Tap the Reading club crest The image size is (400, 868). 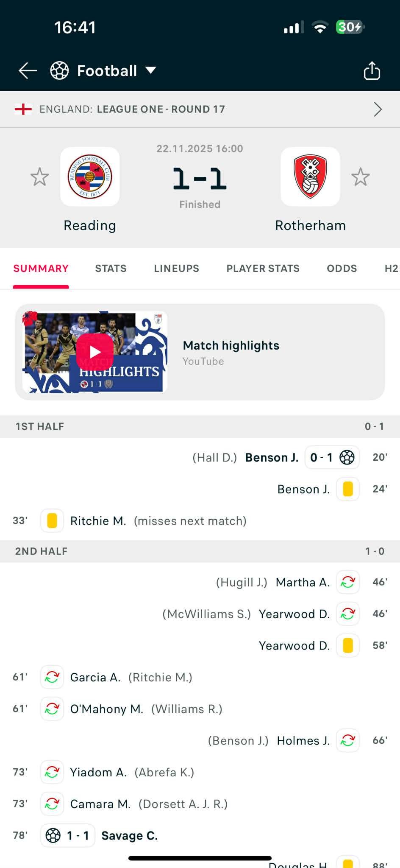click(x=90, y=176)
